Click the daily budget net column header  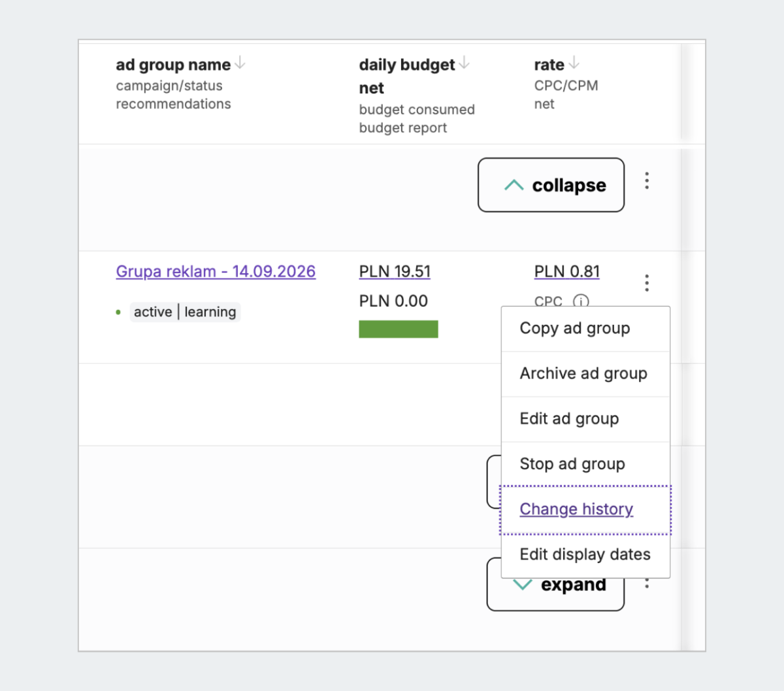pyautogui.click(x=407, y=76)
